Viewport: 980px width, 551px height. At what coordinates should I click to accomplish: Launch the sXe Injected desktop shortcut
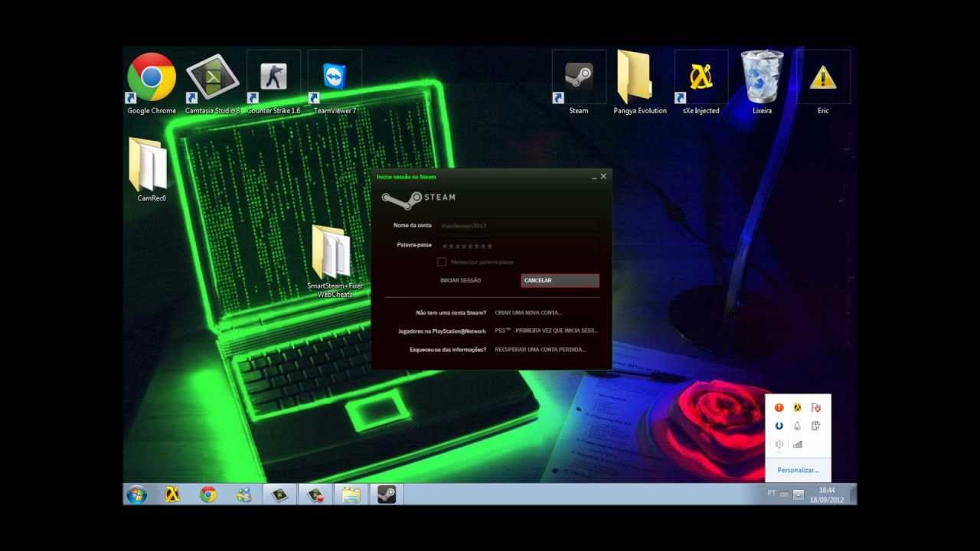click(701, 83)
